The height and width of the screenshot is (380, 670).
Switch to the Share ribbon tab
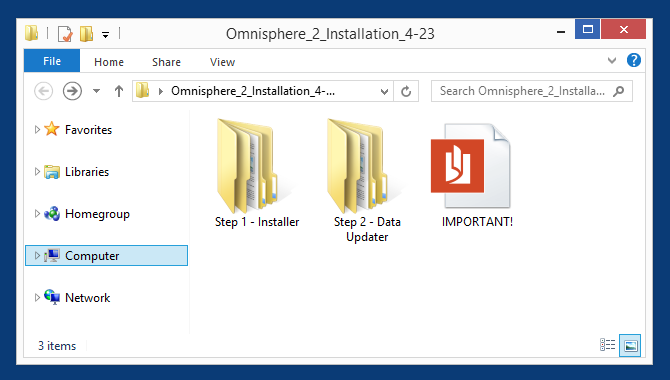pyautogui.click(x=166, y=62)
